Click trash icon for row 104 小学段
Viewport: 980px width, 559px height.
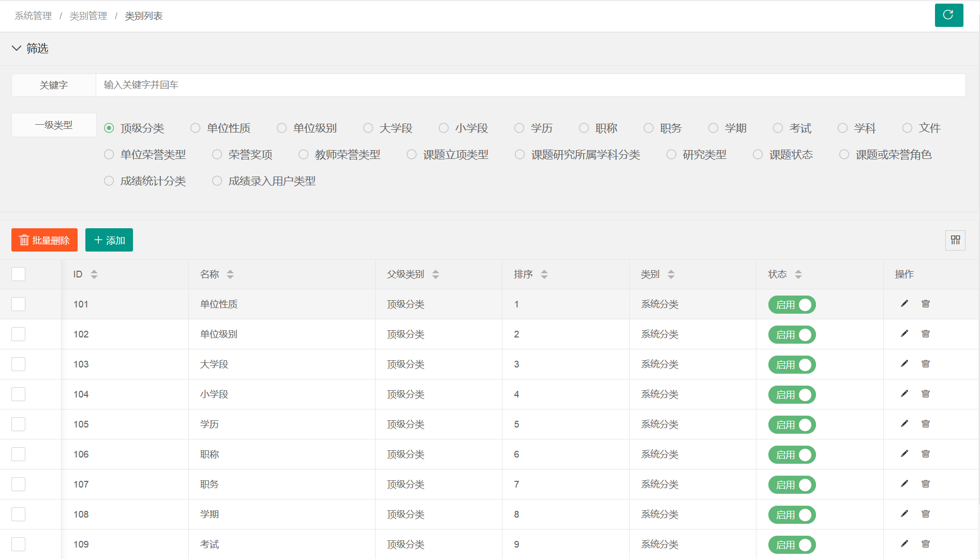[x=926, y=394]
